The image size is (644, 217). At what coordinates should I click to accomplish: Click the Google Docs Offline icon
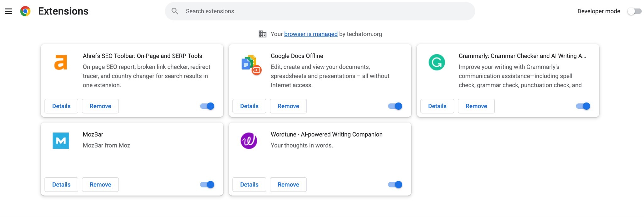click(251, 65)
